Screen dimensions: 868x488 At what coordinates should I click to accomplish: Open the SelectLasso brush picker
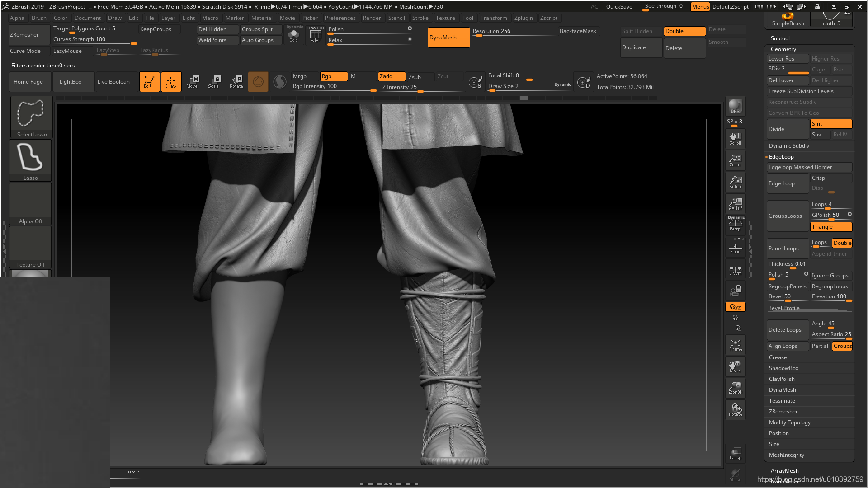31,117
